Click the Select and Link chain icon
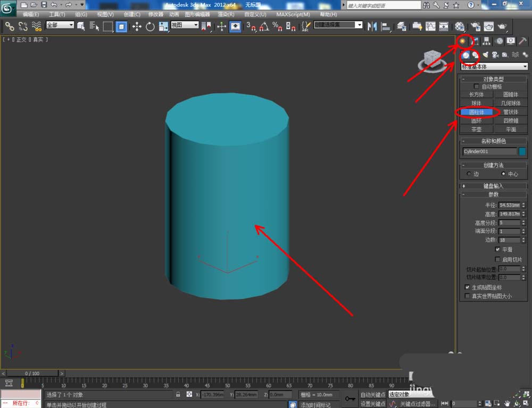The width and height of the screenshot is (532, 408). click(10, 26)
